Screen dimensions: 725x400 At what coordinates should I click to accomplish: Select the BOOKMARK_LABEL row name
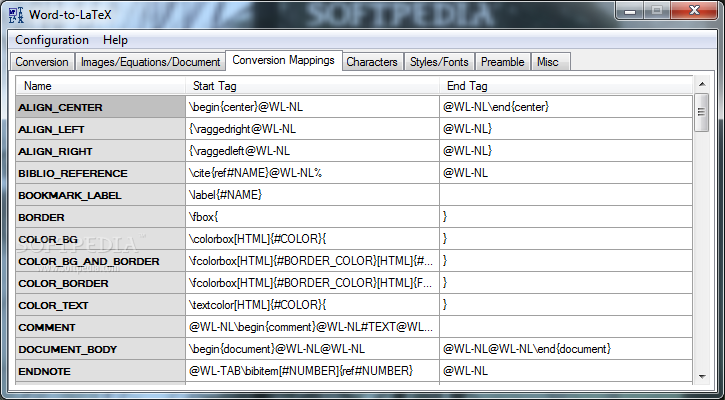coord(101,195)
